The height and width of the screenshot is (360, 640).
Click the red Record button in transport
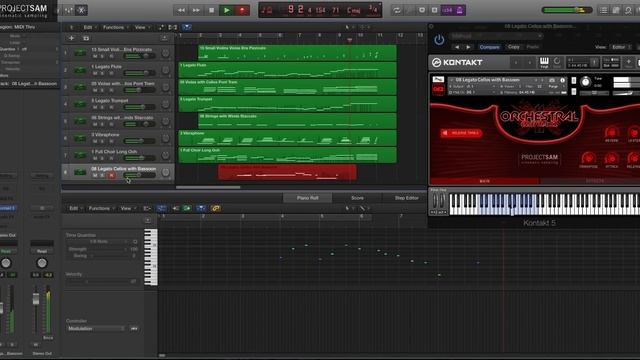242,10
